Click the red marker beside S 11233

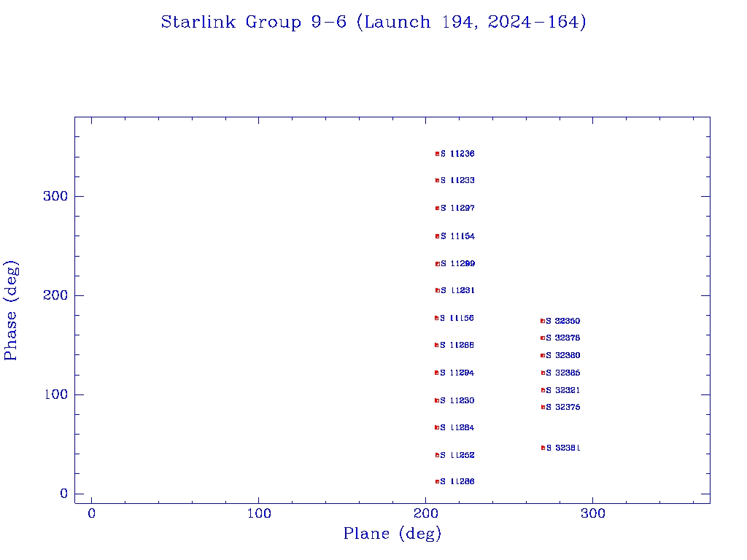438,181
